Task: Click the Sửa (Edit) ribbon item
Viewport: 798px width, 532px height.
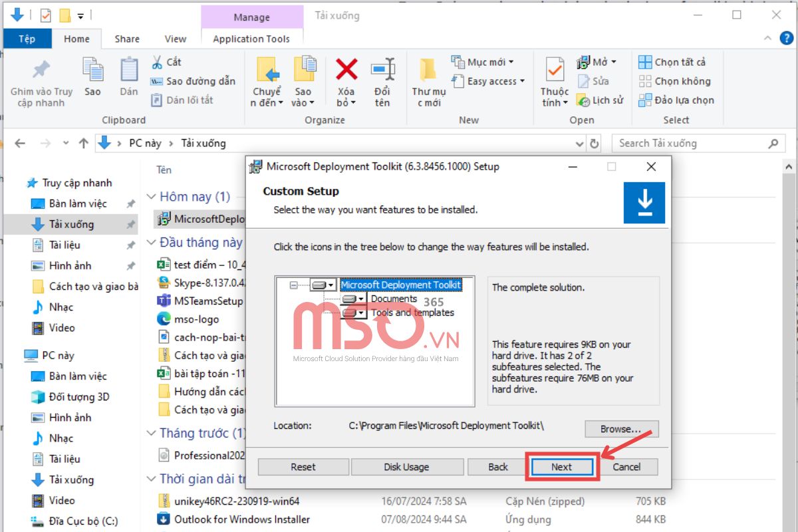Action: (x=593, y=81)
